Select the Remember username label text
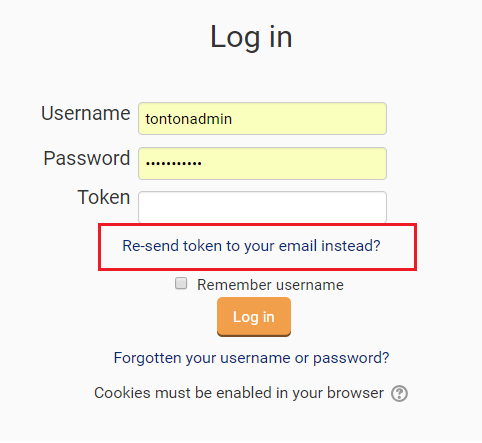This screenshot has height=443, width=482. pos(270,285)
